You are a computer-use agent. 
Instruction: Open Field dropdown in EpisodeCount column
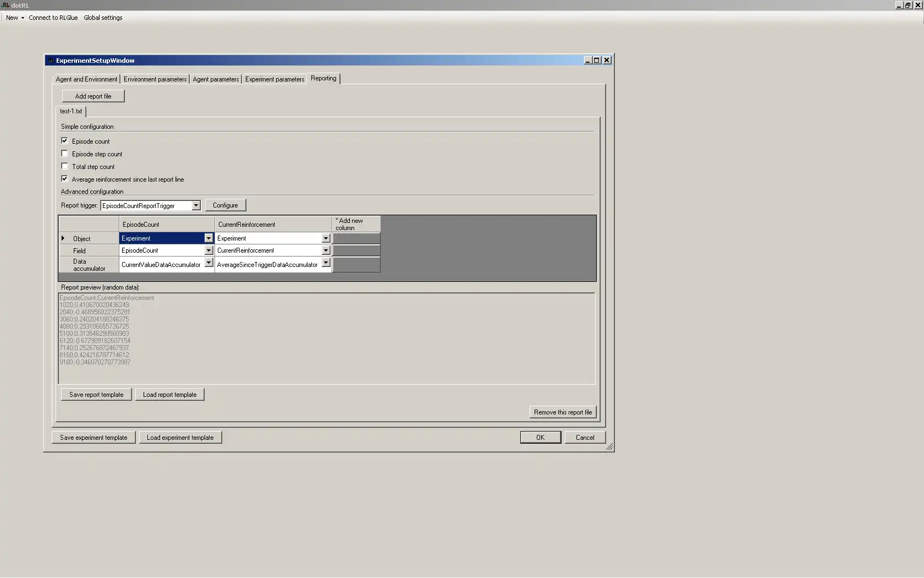click(208, 250)
